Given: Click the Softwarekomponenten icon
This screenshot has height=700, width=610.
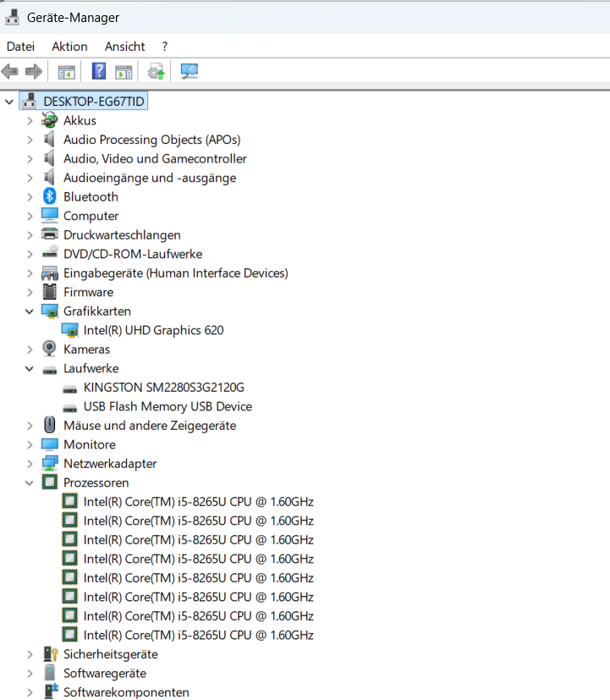Looking at the screenshot, I should coord(51,692).
